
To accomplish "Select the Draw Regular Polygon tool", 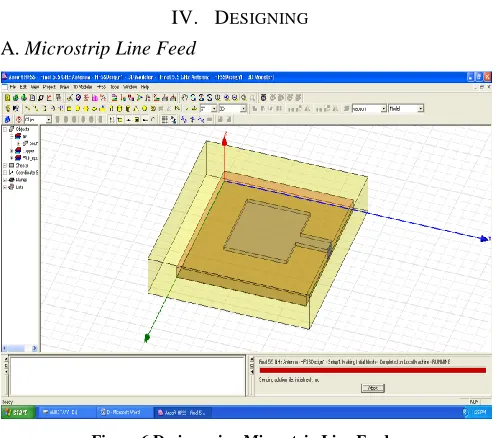I will [x=86, y=109].
